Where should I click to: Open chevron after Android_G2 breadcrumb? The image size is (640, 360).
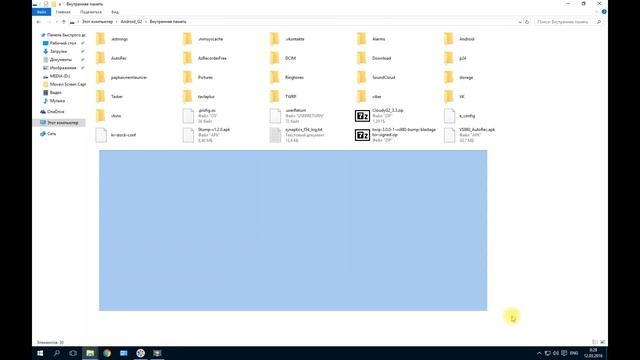tap(146, 22)
